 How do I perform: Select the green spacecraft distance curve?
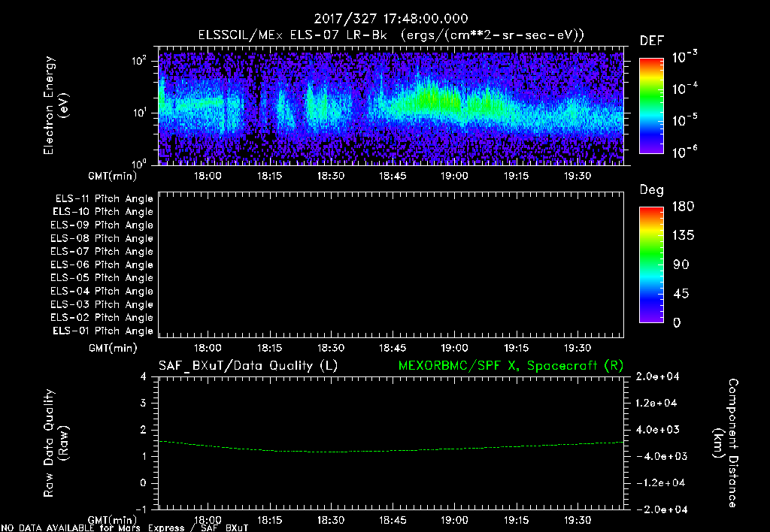pos(391,446)
